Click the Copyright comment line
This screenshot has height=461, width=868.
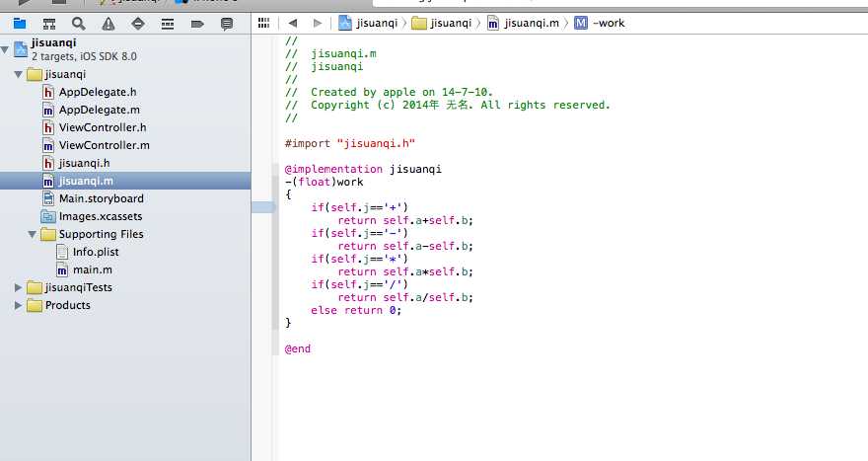pyautogui.click(x=447, y=105)
